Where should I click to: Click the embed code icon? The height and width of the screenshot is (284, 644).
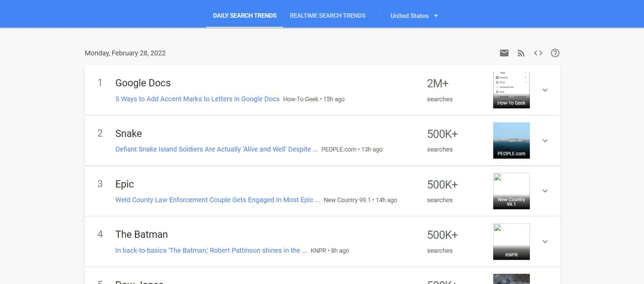538,53
